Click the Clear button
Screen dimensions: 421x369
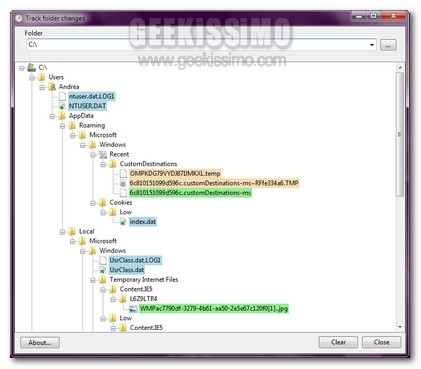point(338,342)
